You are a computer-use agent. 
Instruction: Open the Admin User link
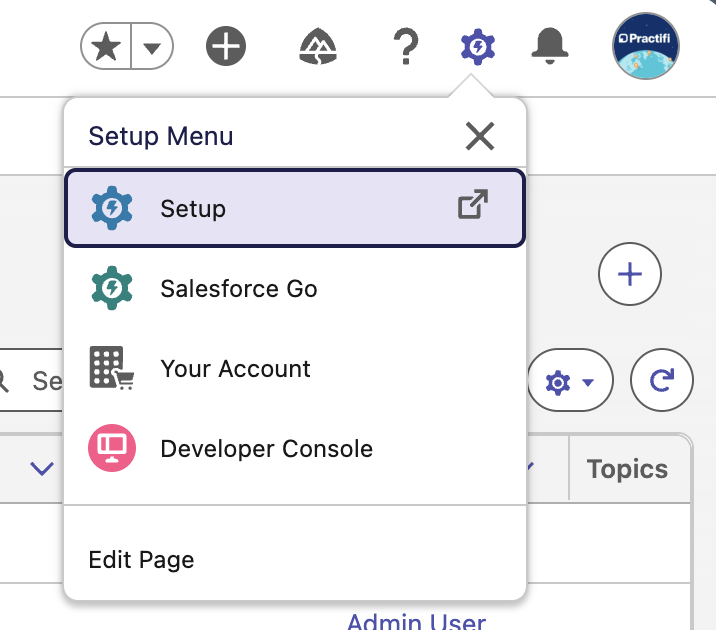point(416,622)
